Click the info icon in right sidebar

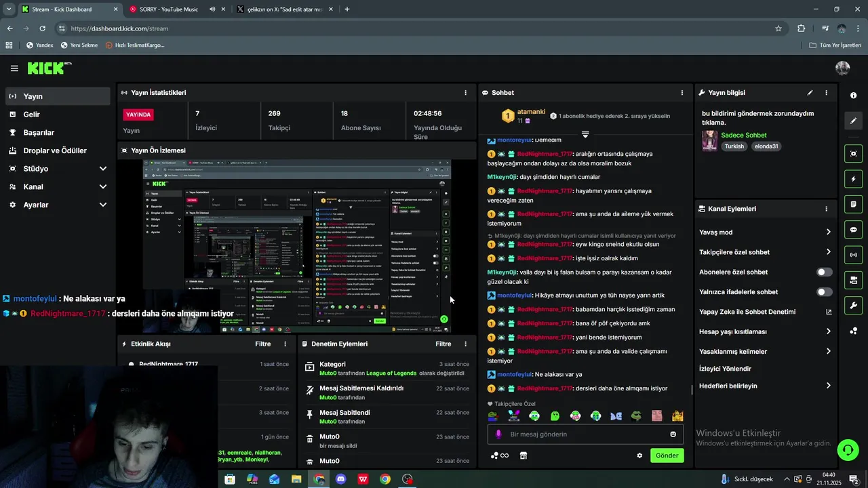pyautogui.click(x=854, y=96)
